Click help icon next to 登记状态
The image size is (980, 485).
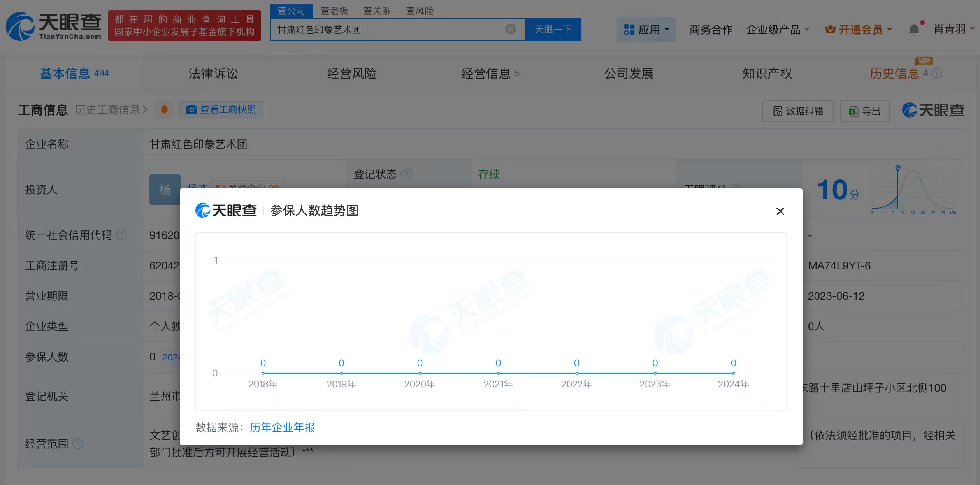(x=406, y=174)
